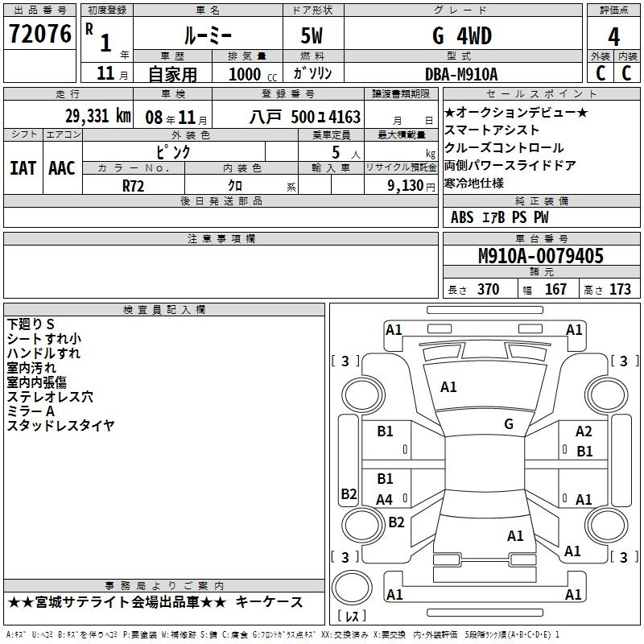The height and width of the screenshot is (644, 644).
Task: Select the スタッドレスタイヤ inspector note
Action: [60, 426]
